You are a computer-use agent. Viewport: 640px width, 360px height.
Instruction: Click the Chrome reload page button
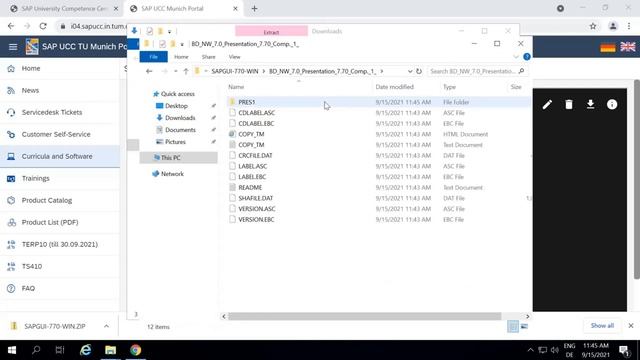point(43,26)
